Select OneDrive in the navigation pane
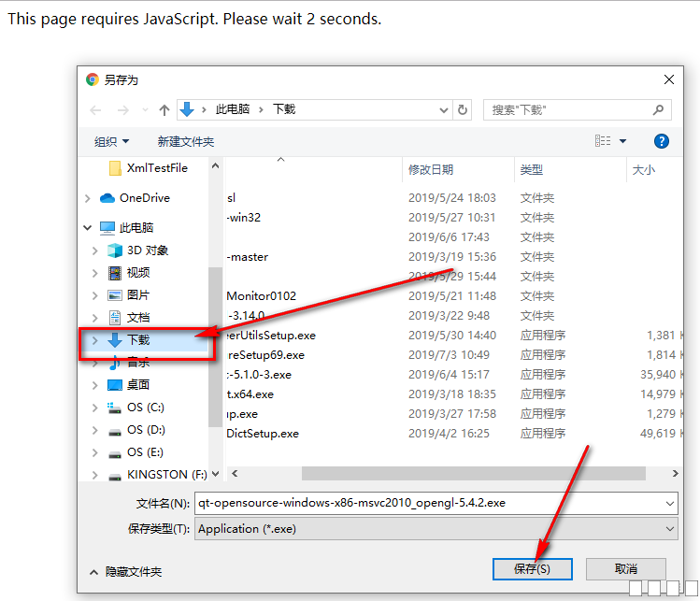Screen dimensions: 700x601 point(144,198)
